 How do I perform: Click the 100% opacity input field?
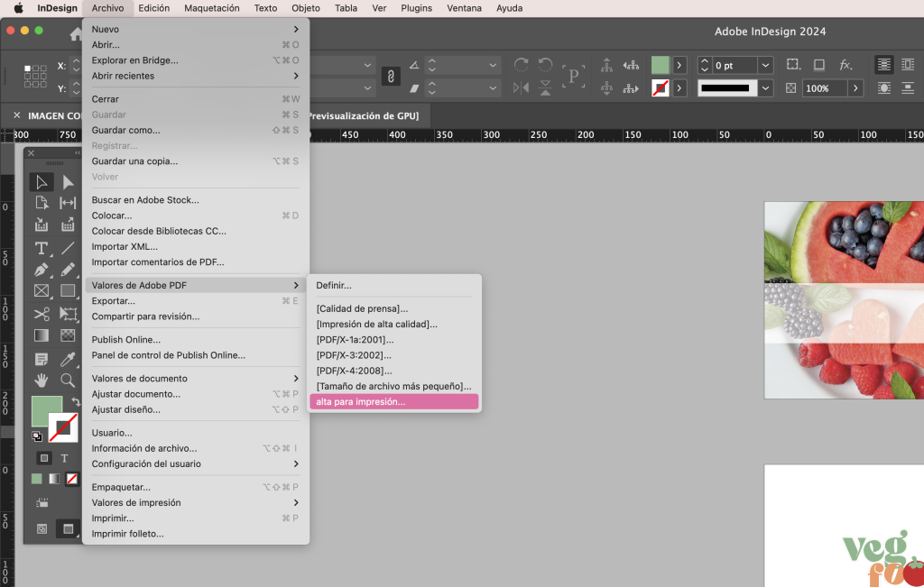point(823,88)
